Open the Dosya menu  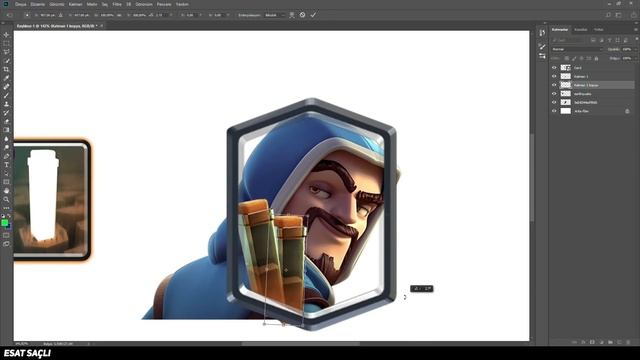[20, 4]
